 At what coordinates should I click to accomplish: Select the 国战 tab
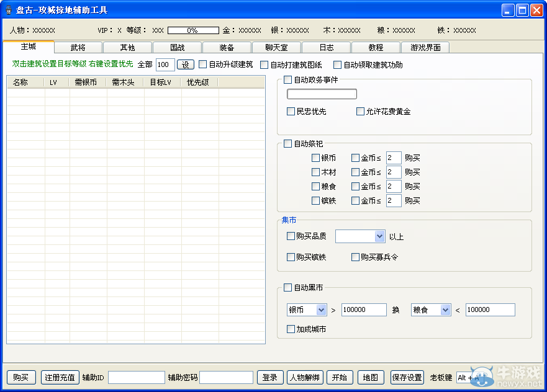177,47
